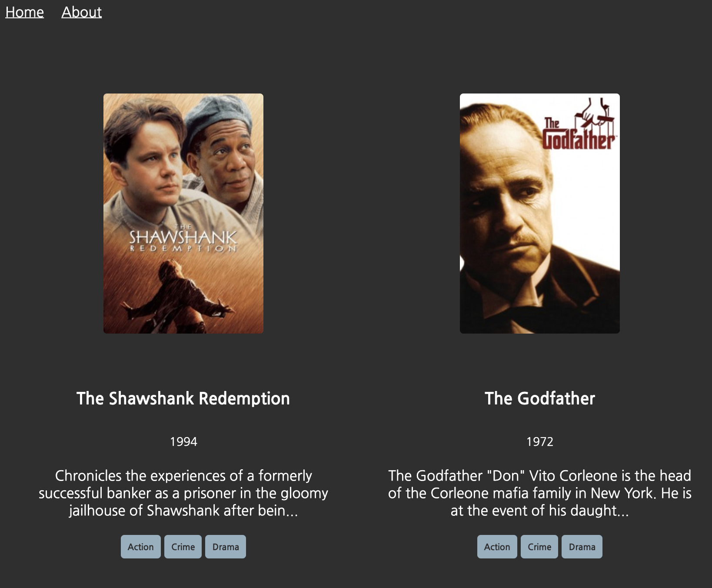This screenshot has width=712, height=588.
Task: Choose the Drama tag under The Godfather
Action: tap(582, 547)
